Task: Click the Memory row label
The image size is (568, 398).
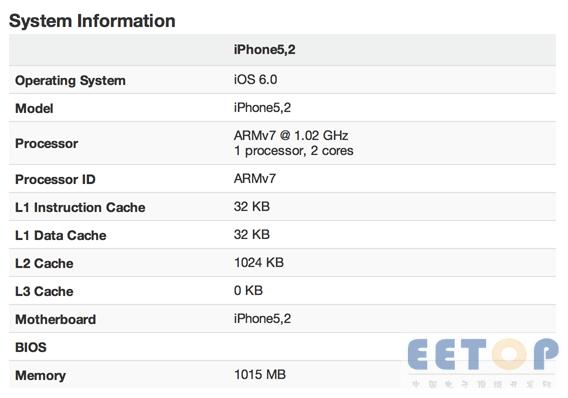Action: [40, 376]
